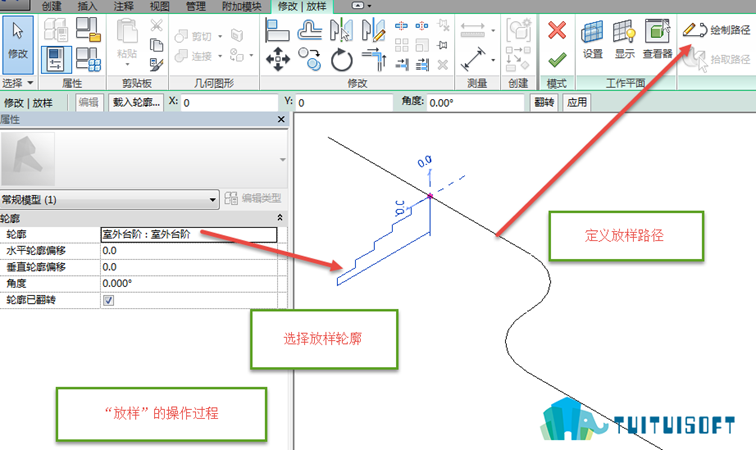Image resolution: width=756 pixels, height=450 pixels.
Task: Finish edit mode with green checkmark
Action: pyautogui.click(x=557, y=60)
